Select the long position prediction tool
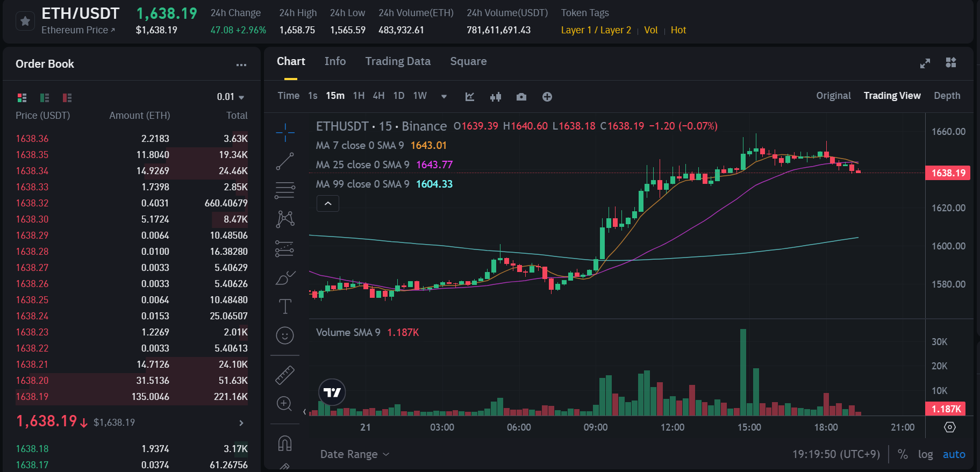 pos(285,248)
